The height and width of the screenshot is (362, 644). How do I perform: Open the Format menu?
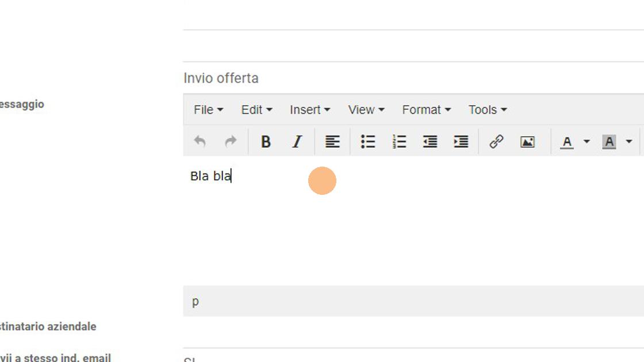pyautogui.click(x=426, y=110)
